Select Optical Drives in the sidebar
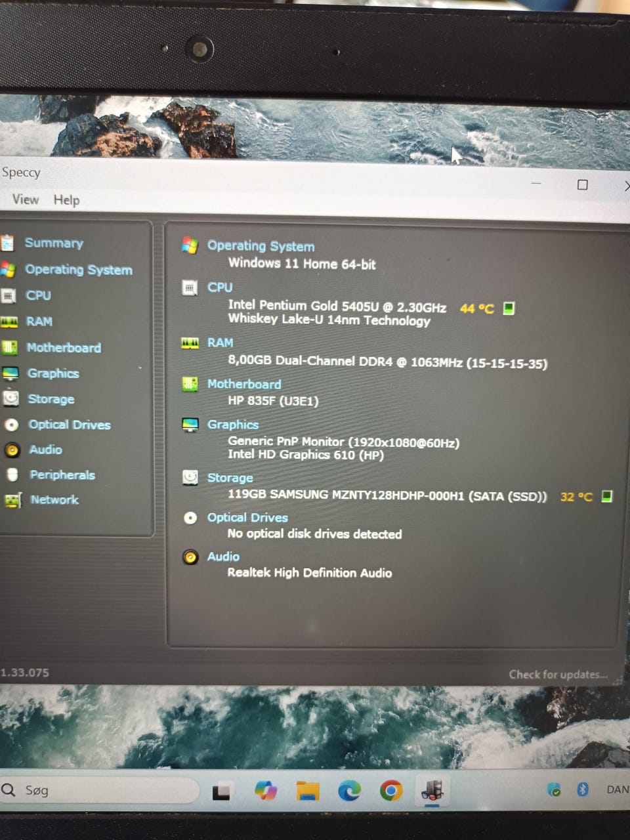Screen dimensions: 630x840 tap(70, 425)
